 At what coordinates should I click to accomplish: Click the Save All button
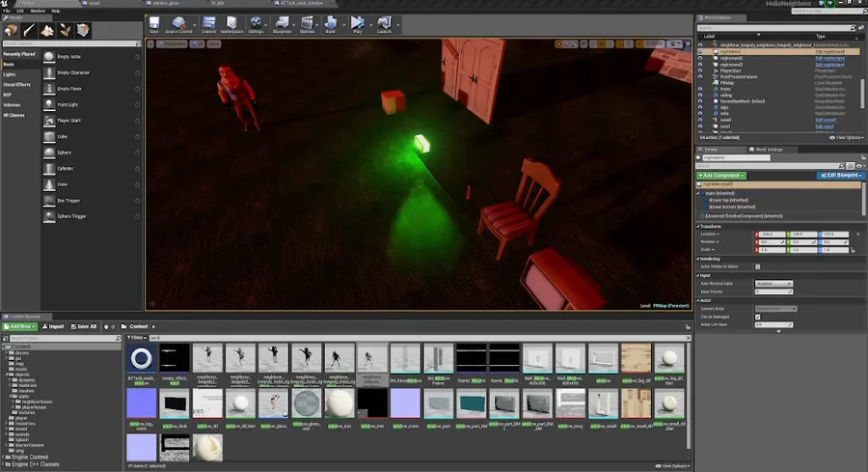84,327
